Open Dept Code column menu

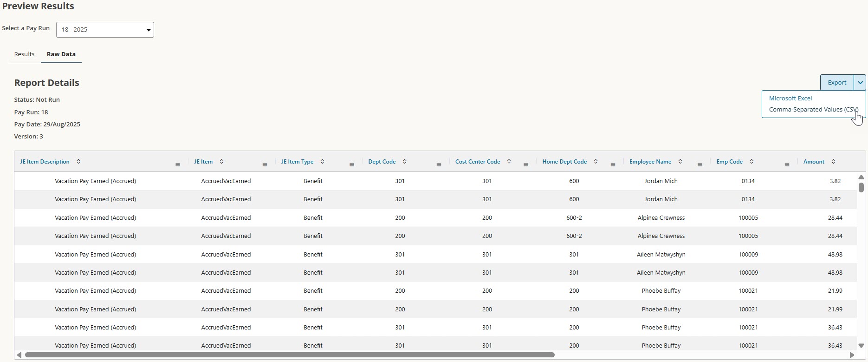tap(439, 165)
